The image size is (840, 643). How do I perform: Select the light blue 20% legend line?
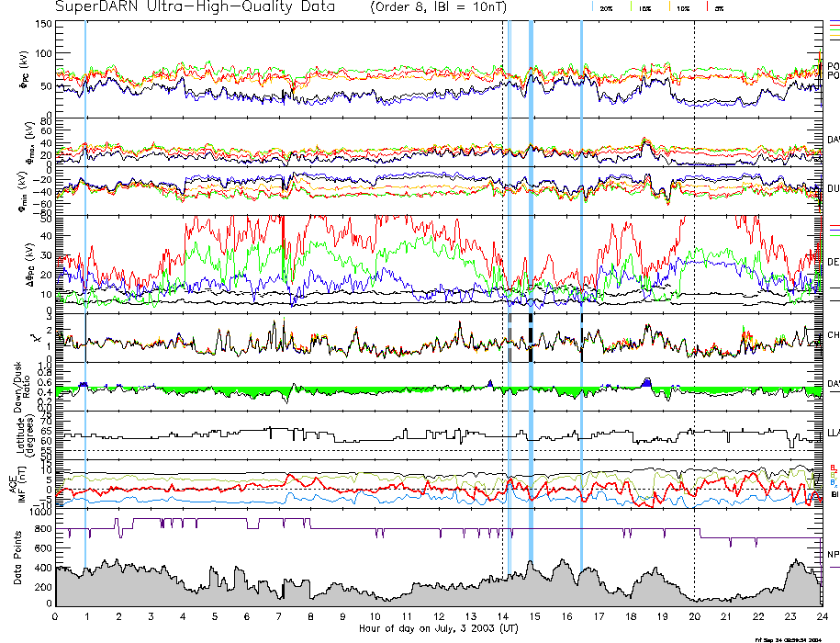coord(592,7)
